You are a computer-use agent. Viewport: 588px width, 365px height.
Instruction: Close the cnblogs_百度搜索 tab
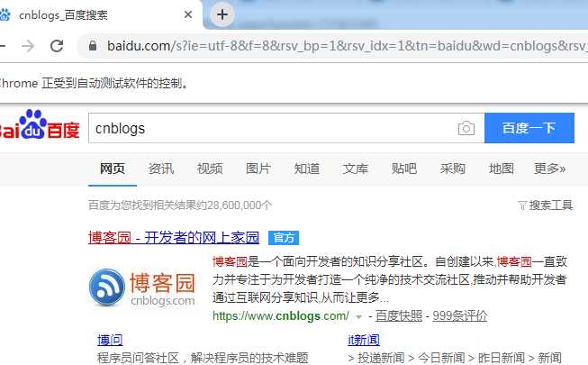[x=188, y=14]
